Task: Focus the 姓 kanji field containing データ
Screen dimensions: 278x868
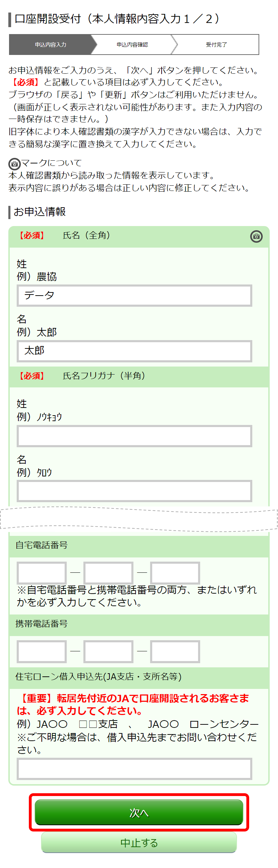Action: [x=134, y=296]
